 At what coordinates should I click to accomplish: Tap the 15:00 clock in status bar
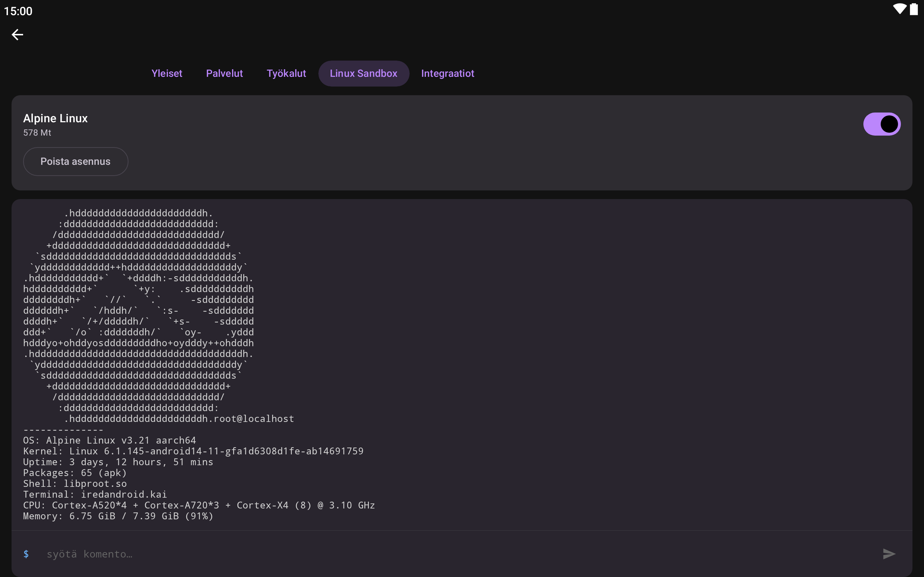[18, 11]
